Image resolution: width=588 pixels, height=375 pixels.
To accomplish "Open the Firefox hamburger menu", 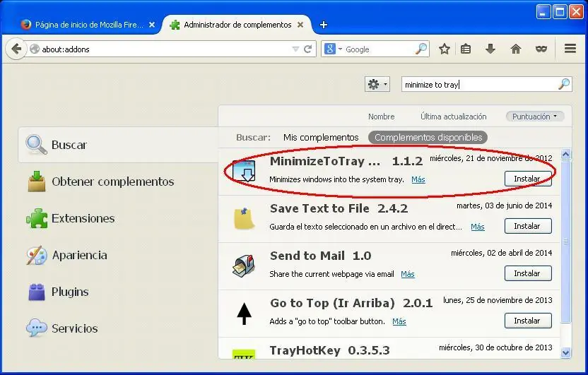I will (x=570, y=49).
